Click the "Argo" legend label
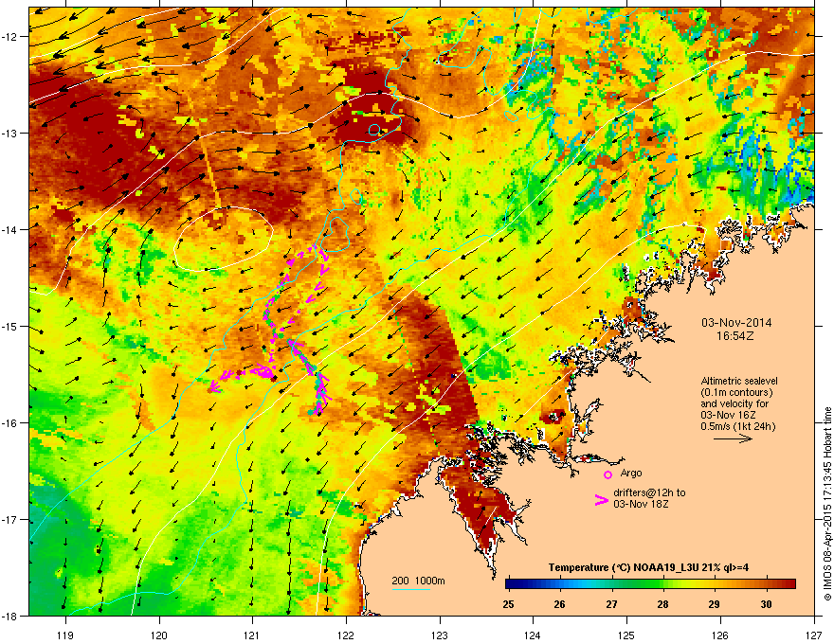Image resolution: width=834 pixels, height=644 pixels. pyautogui.click(x=631, y=473)
